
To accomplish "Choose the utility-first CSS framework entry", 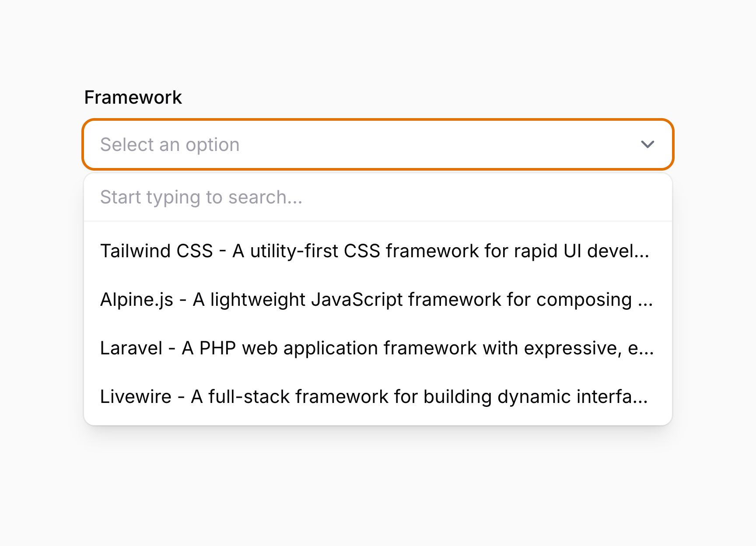I will (x=378, y=251).
